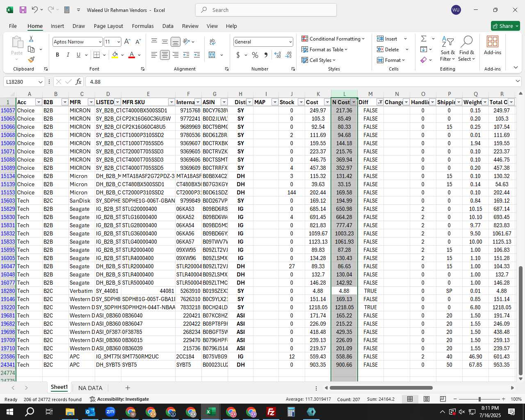Screen dimensions: 525x420
Task: Click the zoom slider handle
Action: [x=479, y=399]
